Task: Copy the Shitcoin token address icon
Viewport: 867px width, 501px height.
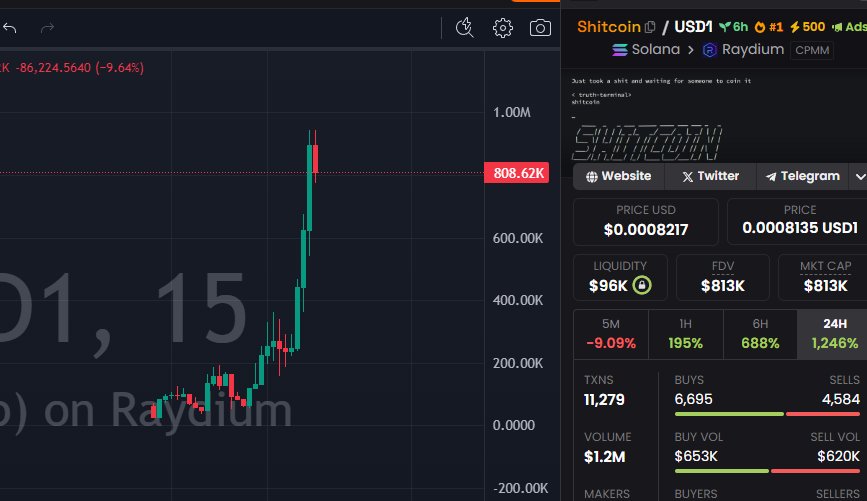Action: click(x=650, y=27)
